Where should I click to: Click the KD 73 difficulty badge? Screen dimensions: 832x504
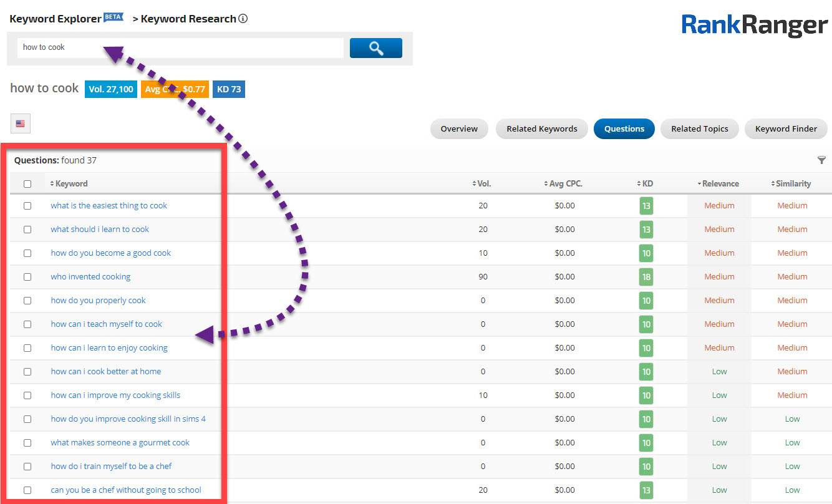coord(228,89)
